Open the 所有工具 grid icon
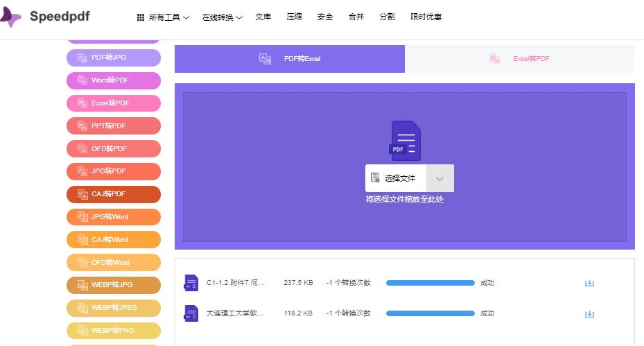Viewport: 644px width, 346px height. [141, 17]
